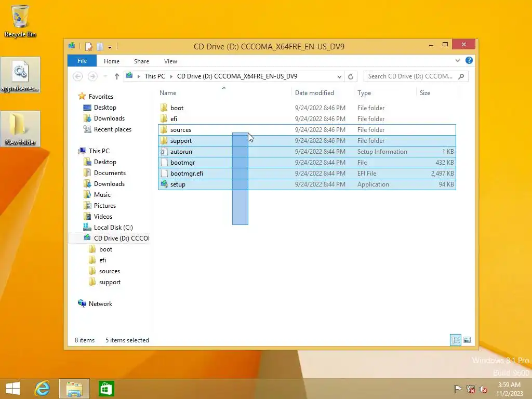Switch to details view layout button
This screenshot has height=399, width=532.
[455, 340]
